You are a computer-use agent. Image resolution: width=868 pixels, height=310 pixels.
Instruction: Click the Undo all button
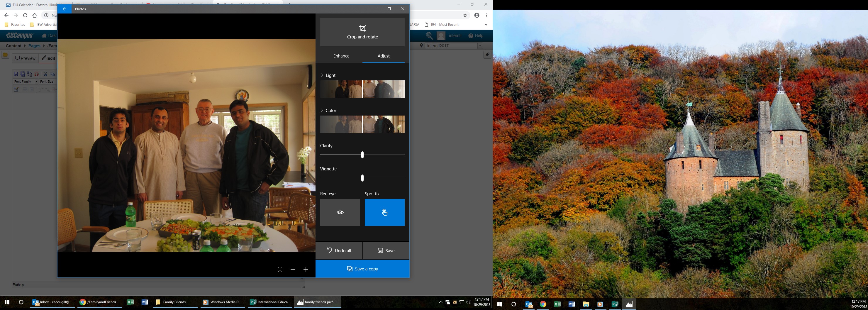coord(339,251)
